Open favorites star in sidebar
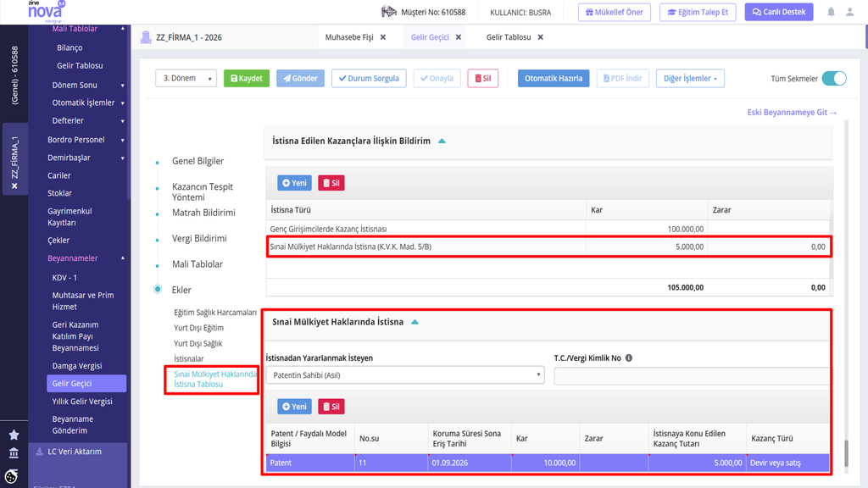868x488 pixels. point(14,435)
